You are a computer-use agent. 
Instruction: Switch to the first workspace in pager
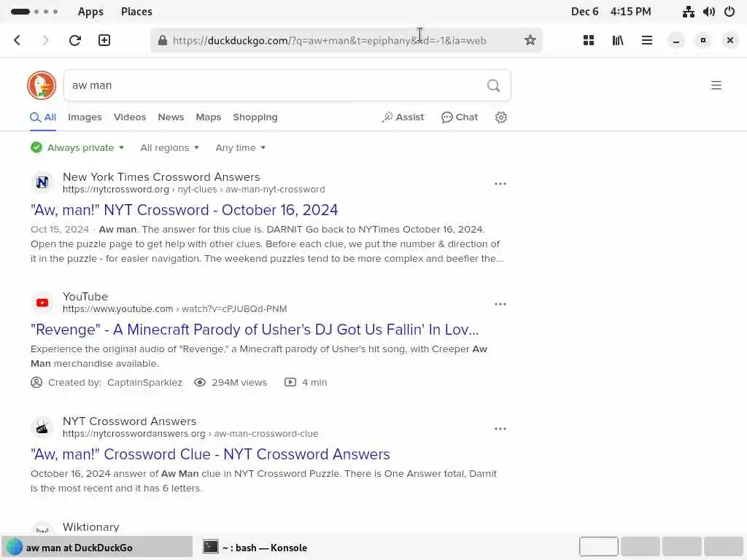coord(599,547)
